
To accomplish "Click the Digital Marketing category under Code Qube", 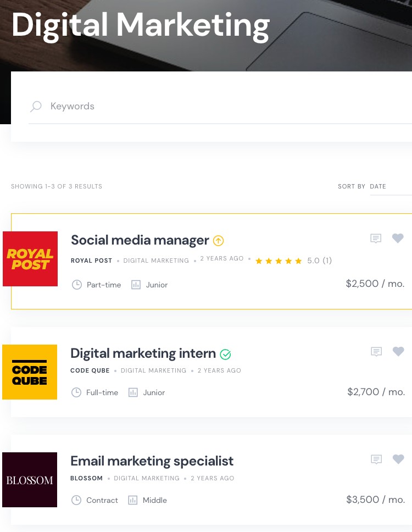I will coord(153,370).
